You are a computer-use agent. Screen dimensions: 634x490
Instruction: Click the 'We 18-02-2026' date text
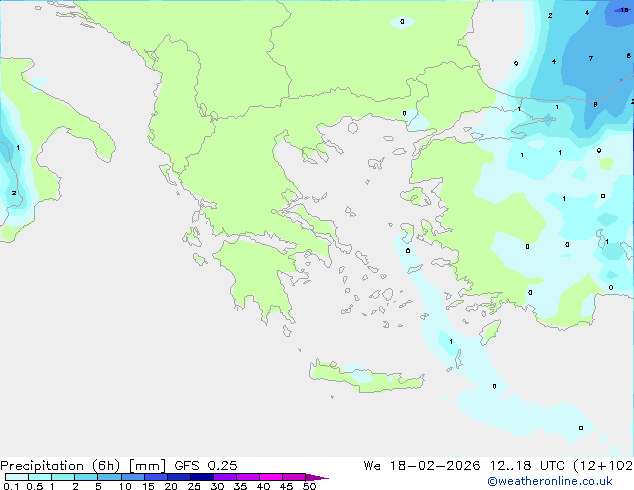tap(422, 466)
